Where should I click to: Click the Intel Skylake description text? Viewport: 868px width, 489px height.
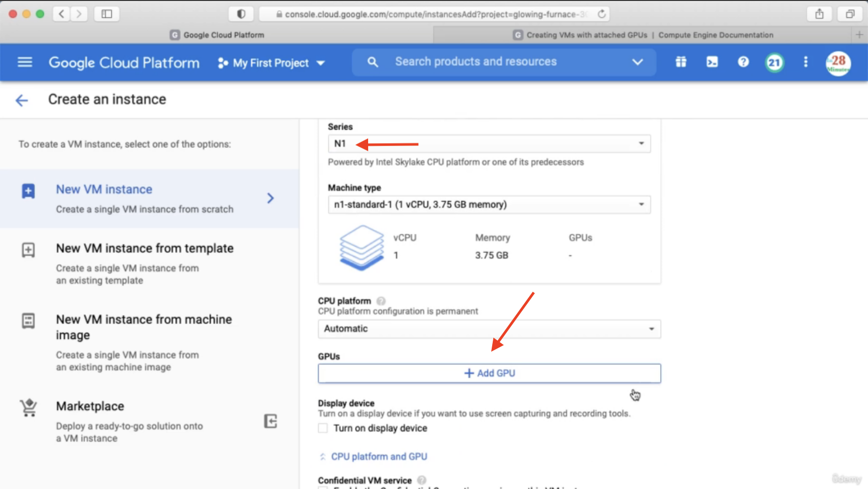click(x=455, y=162)
